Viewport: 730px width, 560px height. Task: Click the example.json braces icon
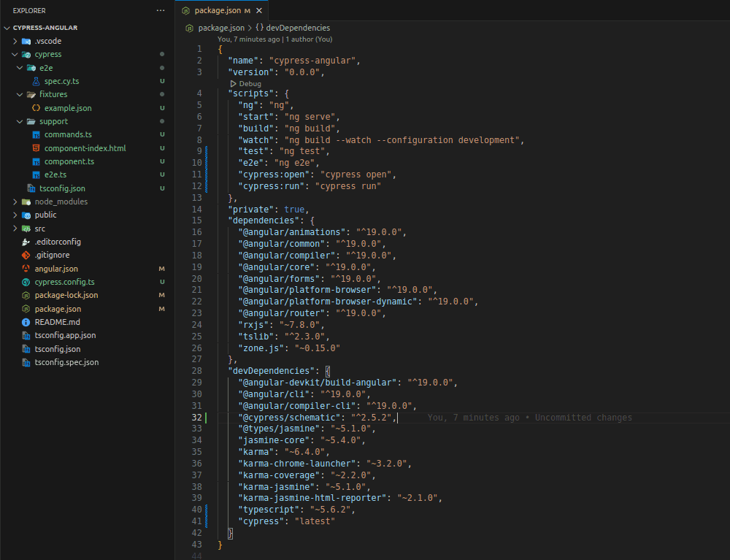[x=36, y=108]
